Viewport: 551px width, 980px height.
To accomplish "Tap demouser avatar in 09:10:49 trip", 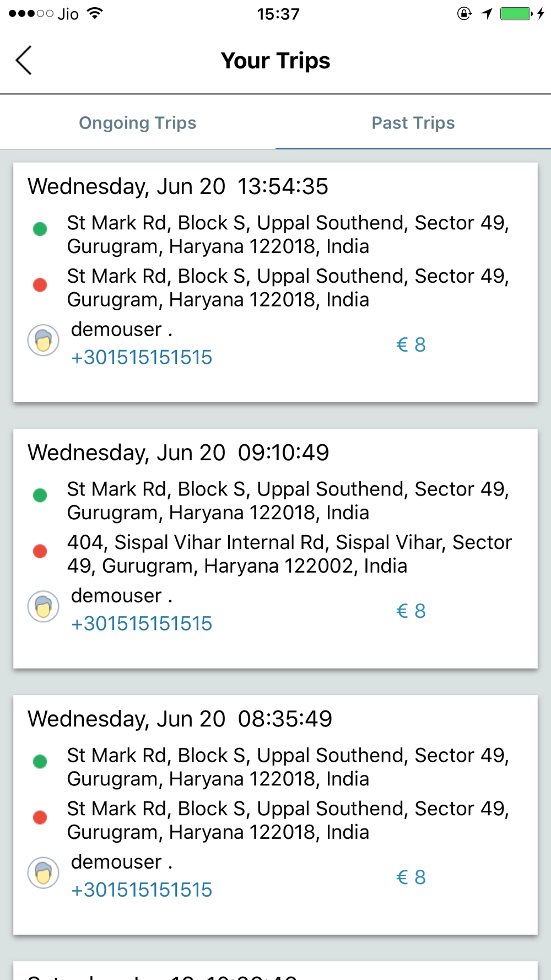I will pyautogui.click(x=44, y=606).
